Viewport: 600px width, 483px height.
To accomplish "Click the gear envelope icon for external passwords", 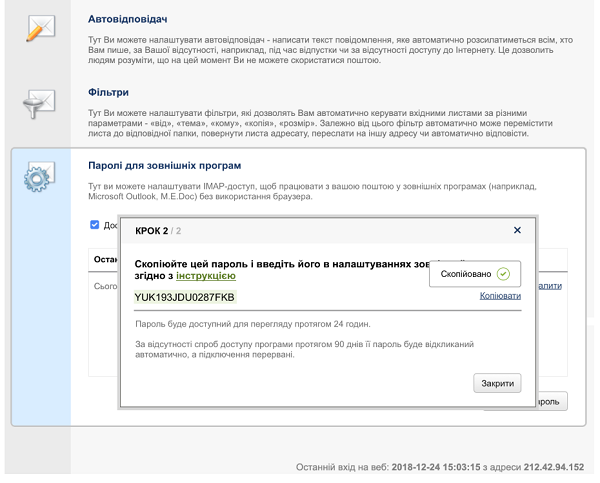I will [39, 176].
